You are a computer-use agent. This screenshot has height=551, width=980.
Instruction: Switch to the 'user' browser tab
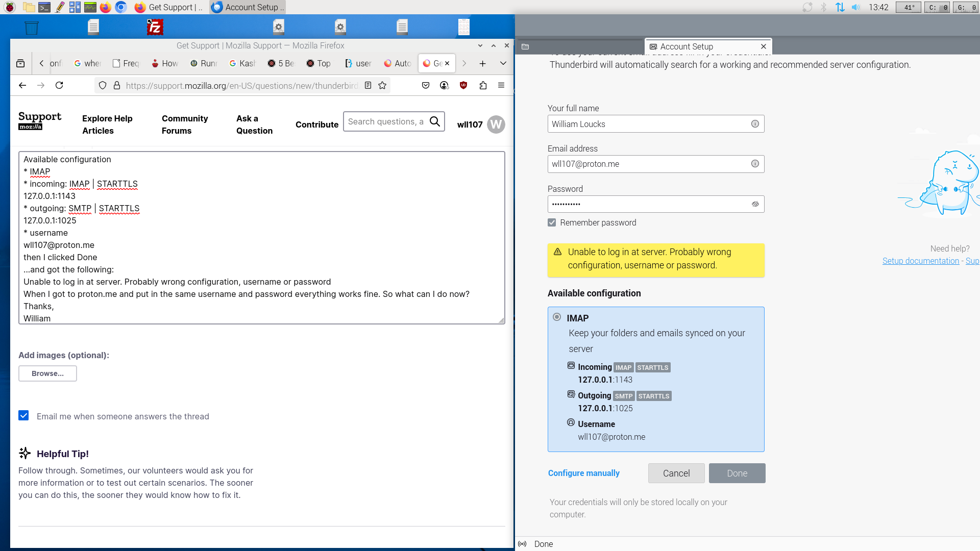(x=358, y=63)
